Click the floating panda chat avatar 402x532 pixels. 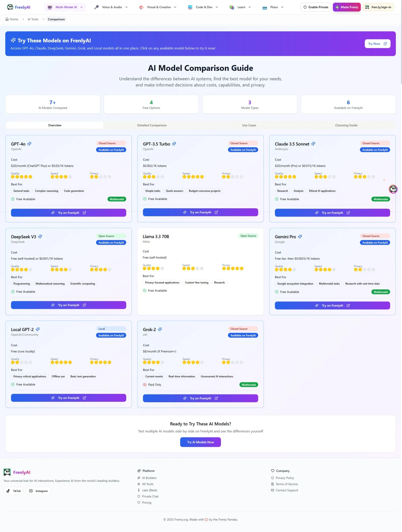click(x=393, y=189)
